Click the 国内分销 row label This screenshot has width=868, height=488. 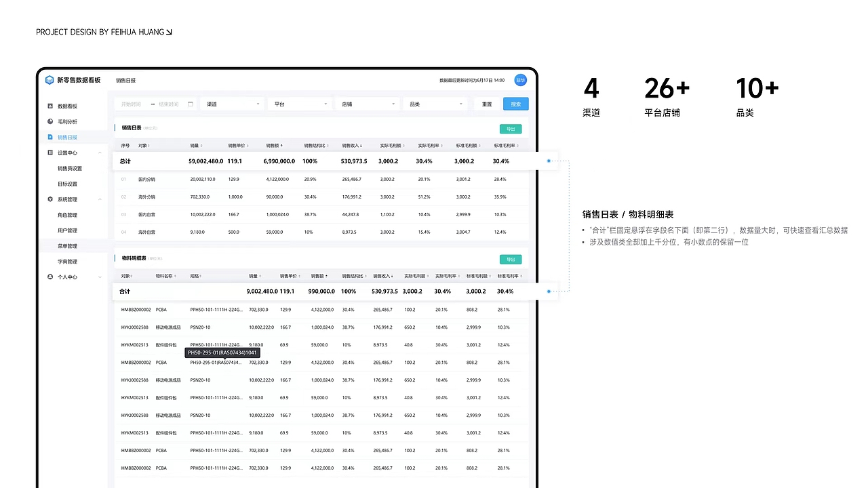146,180
